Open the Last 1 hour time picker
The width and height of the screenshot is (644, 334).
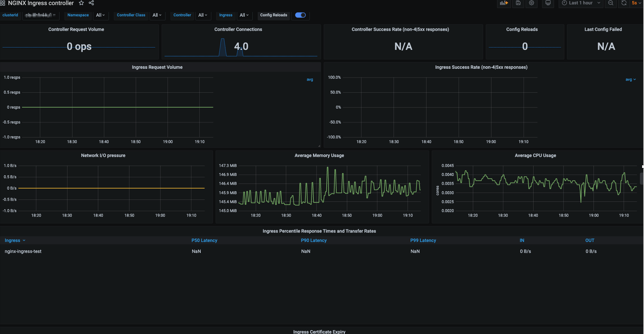click(x=580, y=3)
